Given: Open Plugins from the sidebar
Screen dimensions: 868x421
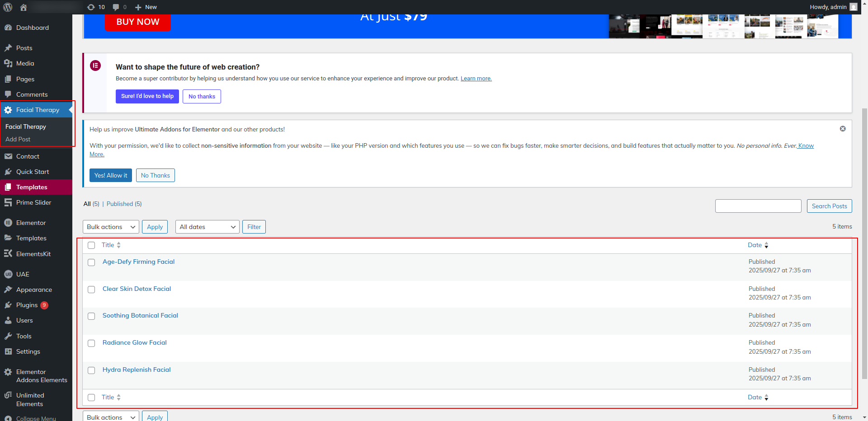Looking at the screenshot, I should [27, 305].
